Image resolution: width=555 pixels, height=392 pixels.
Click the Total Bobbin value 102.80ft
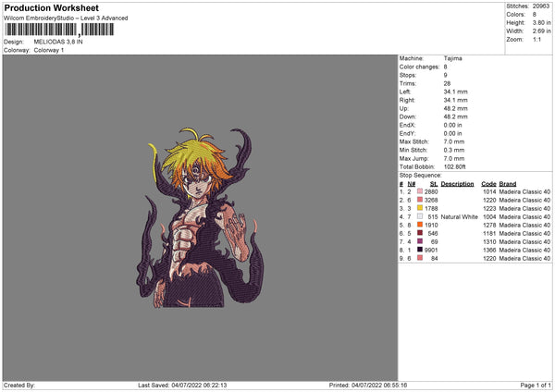pyautogui.click(x=455, y=166)
